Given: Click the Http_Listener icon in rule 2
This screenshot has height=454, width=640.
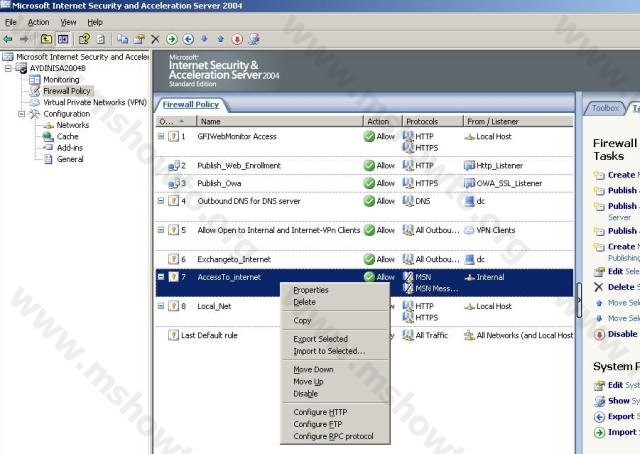Looking at the screenshot, I should coord(469,165).
